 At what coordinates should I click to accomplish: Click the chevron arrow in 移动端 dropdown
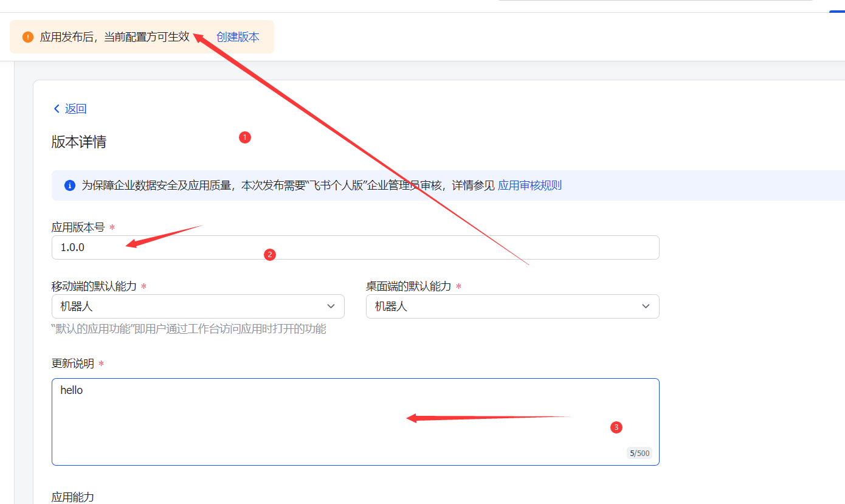point(331,306)
